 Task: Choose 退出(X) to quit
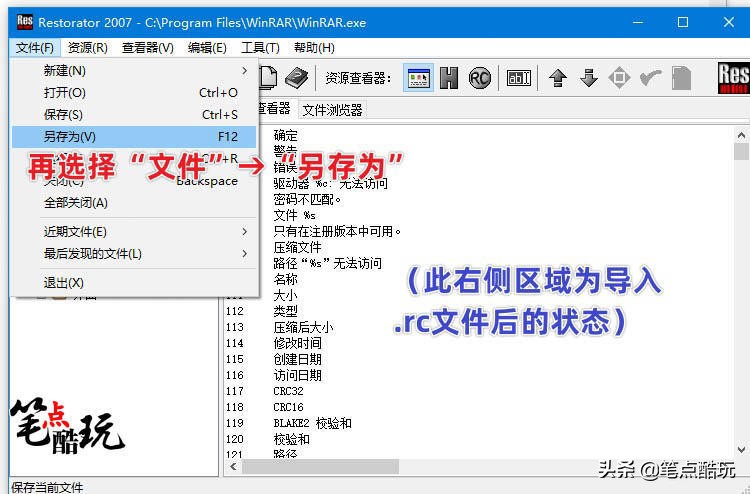point(134,283)
